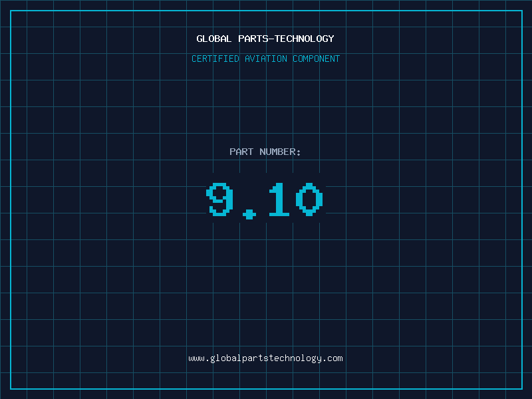
Task: Click the decimal point in 9.10
Action: tap(249, 214)
